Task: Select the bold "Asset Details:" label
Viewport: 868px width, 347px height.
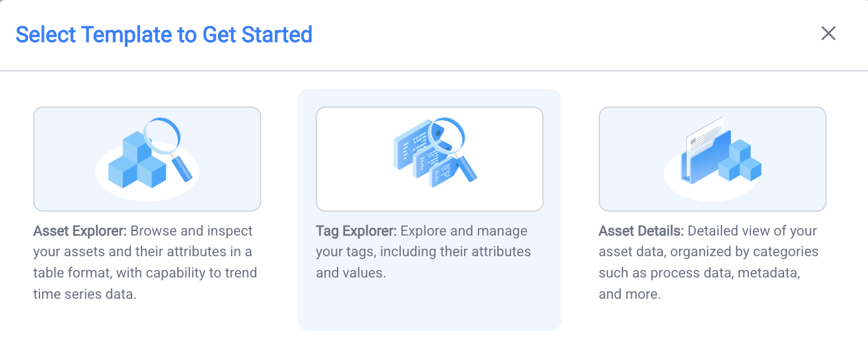Action: pyautogui.click(x=641, y=231)
